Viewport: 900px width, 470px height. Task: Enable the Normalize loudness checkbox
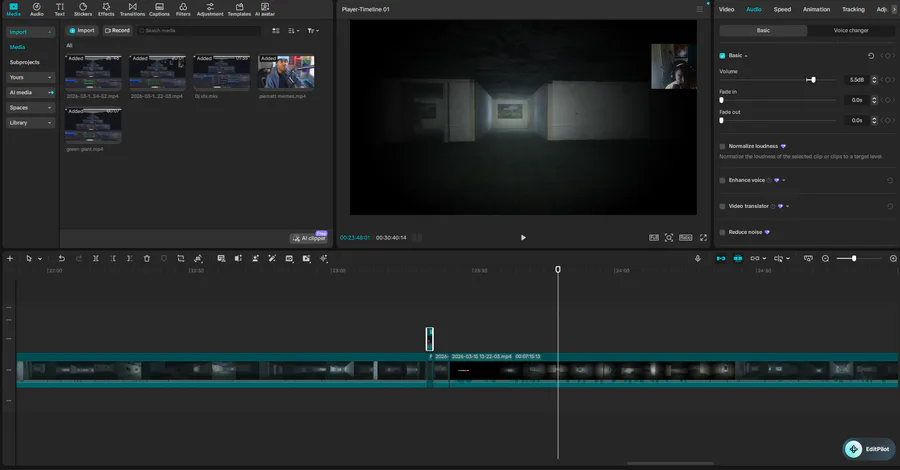[x=722, y=146]
